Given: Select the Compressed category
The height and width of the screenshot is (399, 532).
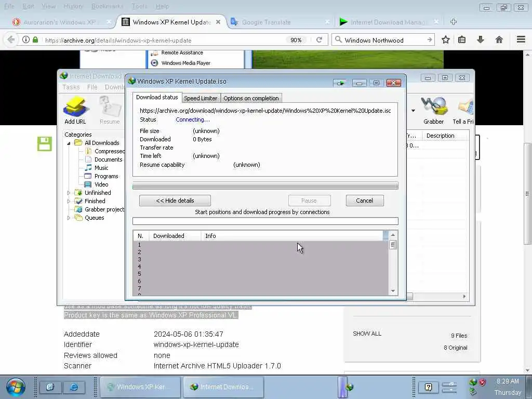Looking at the screenshot, I should click(105, 151).
